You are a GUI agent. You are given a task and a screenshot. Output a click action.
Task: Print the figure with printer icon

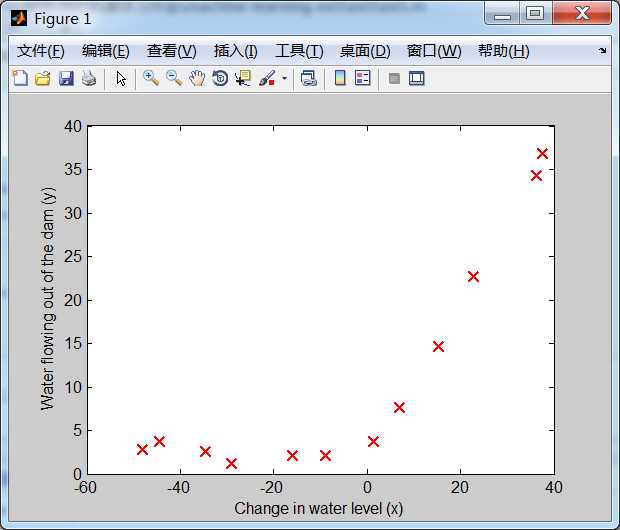tap(89, 78)
